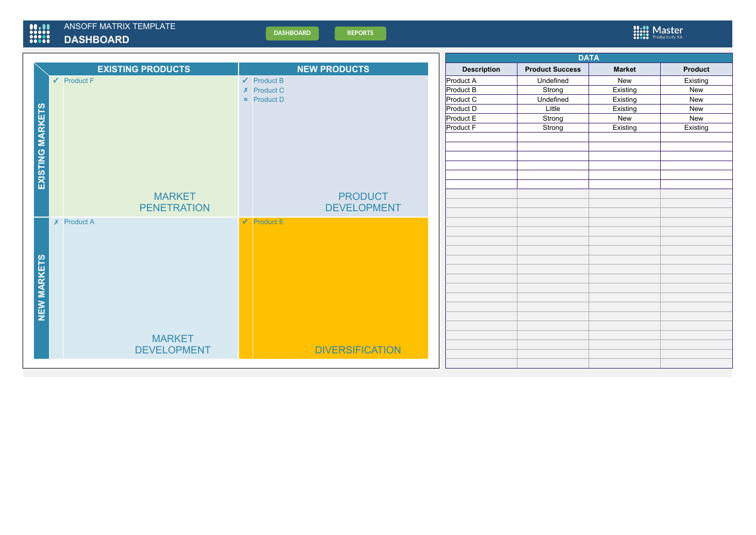Click the checkmark icon beside Product B
This screenshot has width=756, height=535.
(x=246, y=81)
